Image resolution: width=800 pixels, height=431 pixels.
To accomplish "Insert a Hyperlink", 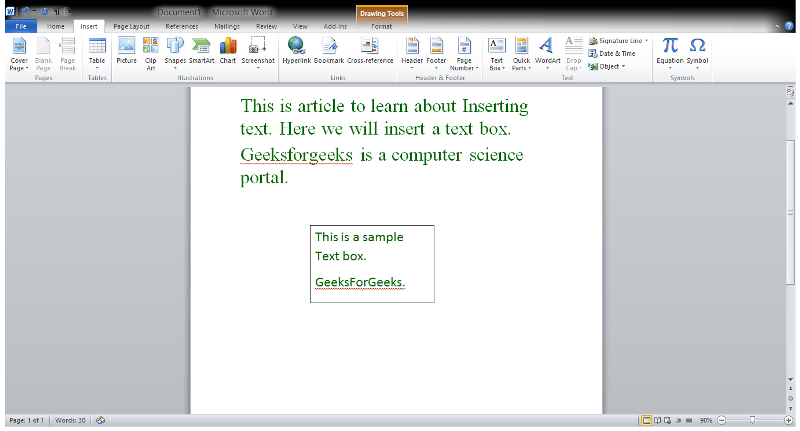I will pos(296,51).
